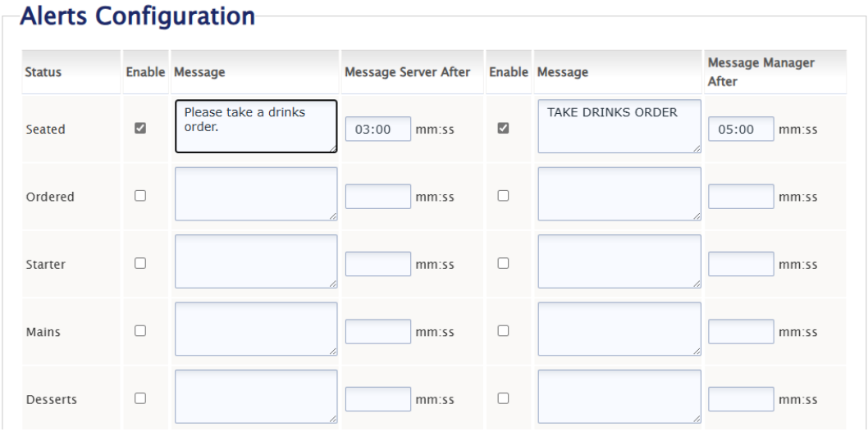Image resolution: width=868 pixels, height=436 pixels.
Task: Click the Ordered manager time field
Action: click(x=740, y=197)
